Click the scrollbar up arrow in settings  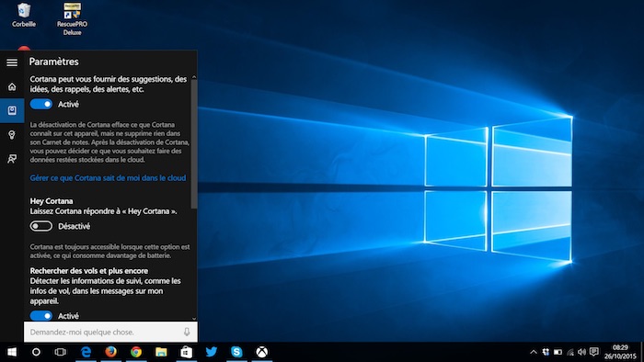pyautogui.click(x=194, y=76)
